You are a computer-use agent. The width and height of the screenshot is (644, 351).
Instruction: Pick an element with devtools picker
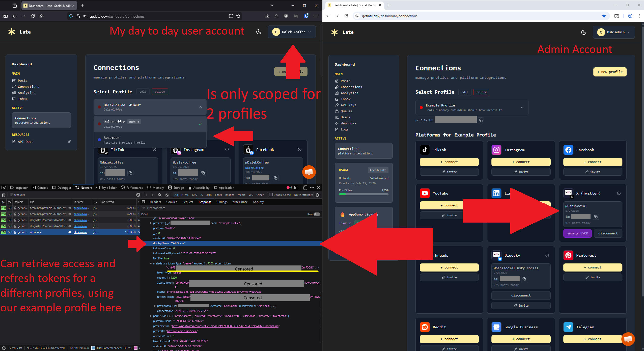pyautogui.click(x=4, y=187)
